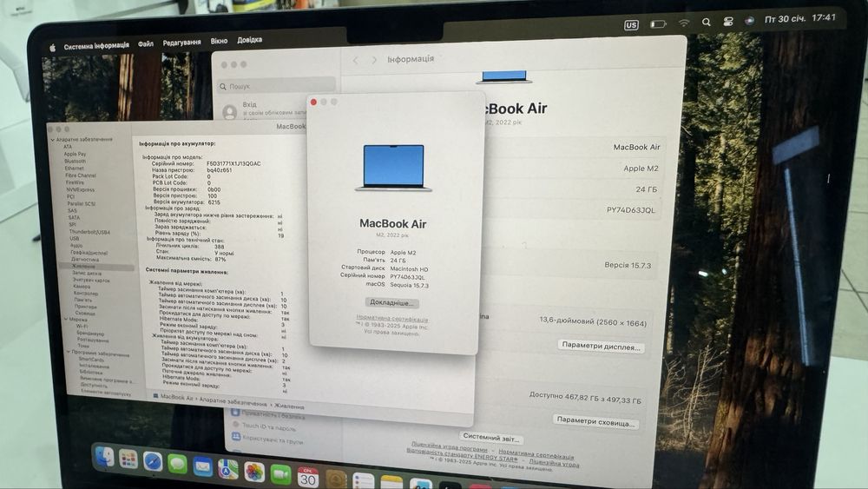Open FaceTime from the Dock
This screenshot has height=489, width=868.
280,474
